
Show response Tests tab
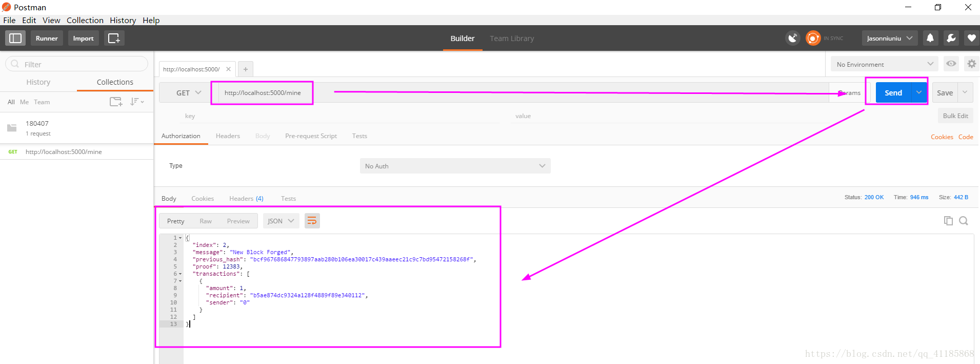point(288,199)
